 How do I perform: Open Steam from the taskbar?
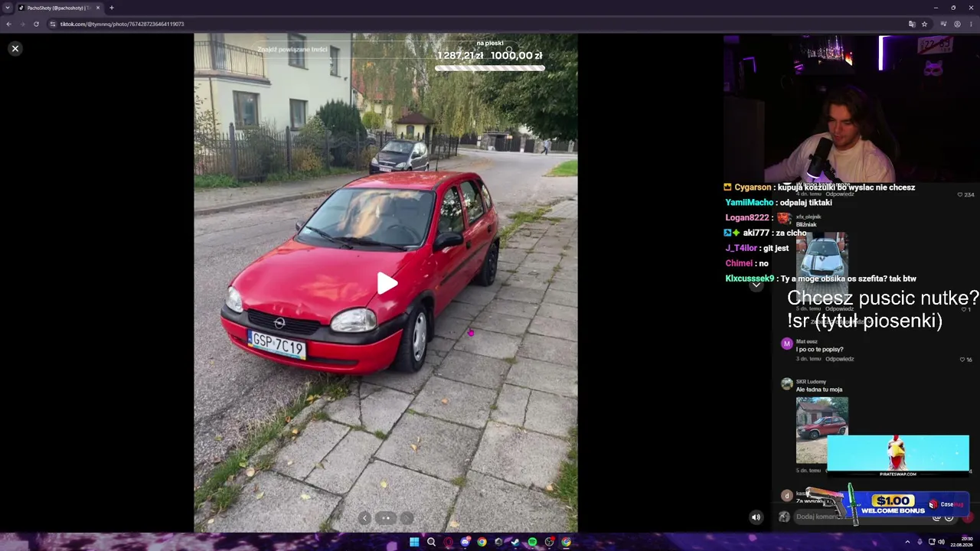pyautogui.click(x=515, y=542)
